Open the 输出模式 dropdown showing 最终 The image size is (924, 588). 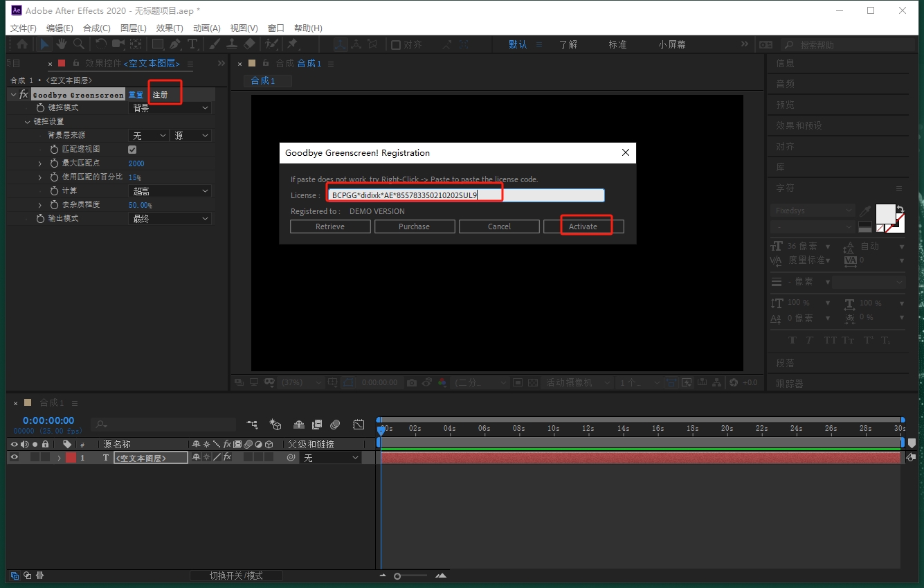[170, 219]
